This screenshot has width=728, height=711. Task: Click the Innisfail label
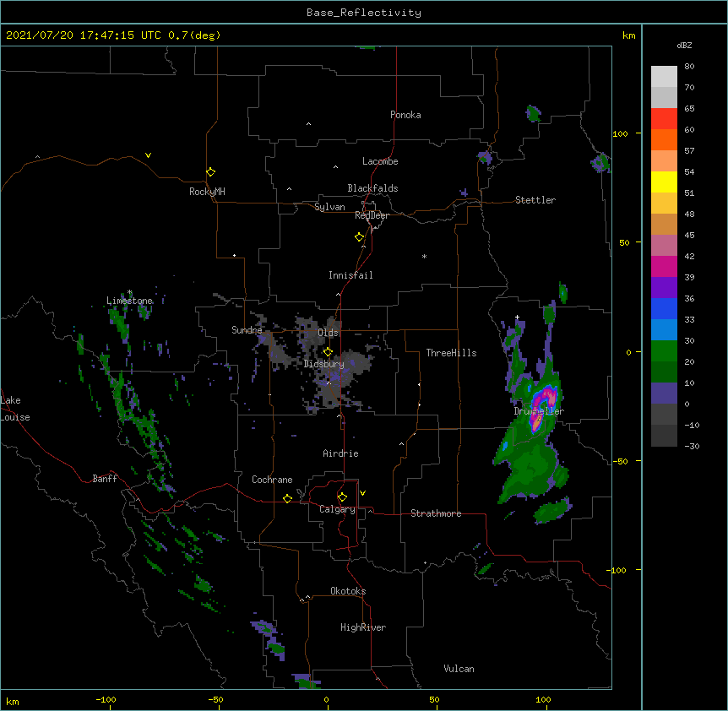click(350, 275)
